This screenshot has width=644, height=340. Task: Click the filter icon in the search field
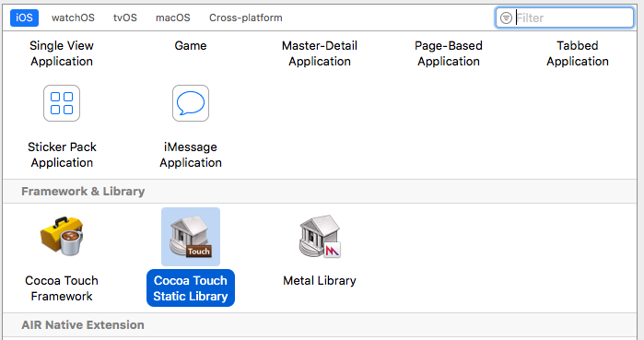(x=506, y=18)
